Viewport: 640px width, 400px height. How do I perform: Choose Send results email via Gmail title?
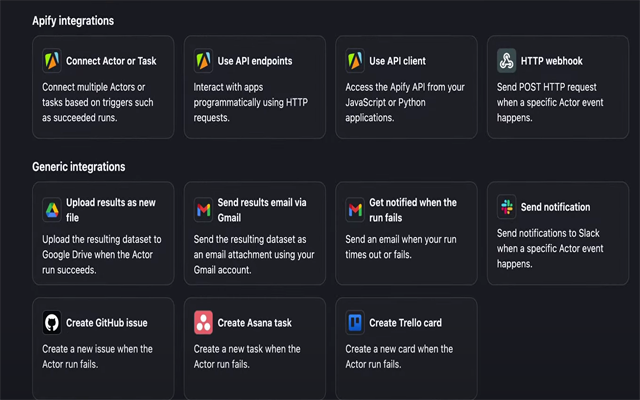click(262, 210)
